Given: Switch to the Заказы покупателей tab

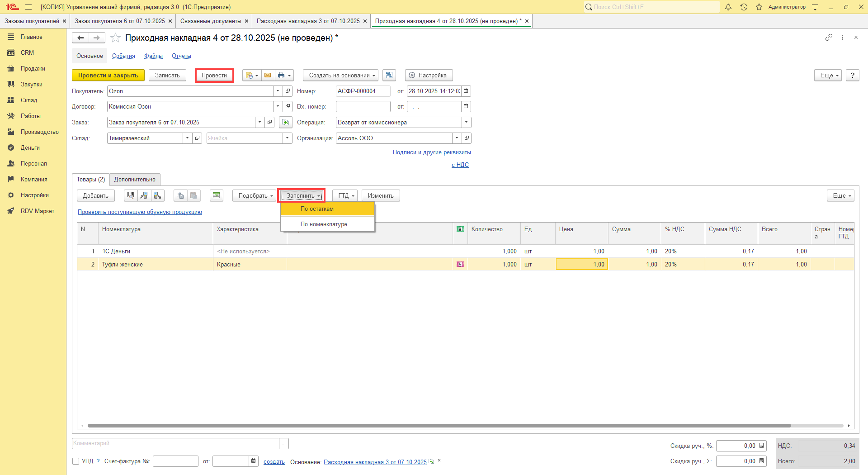Looking at the screenshot, I should point(32,21).
